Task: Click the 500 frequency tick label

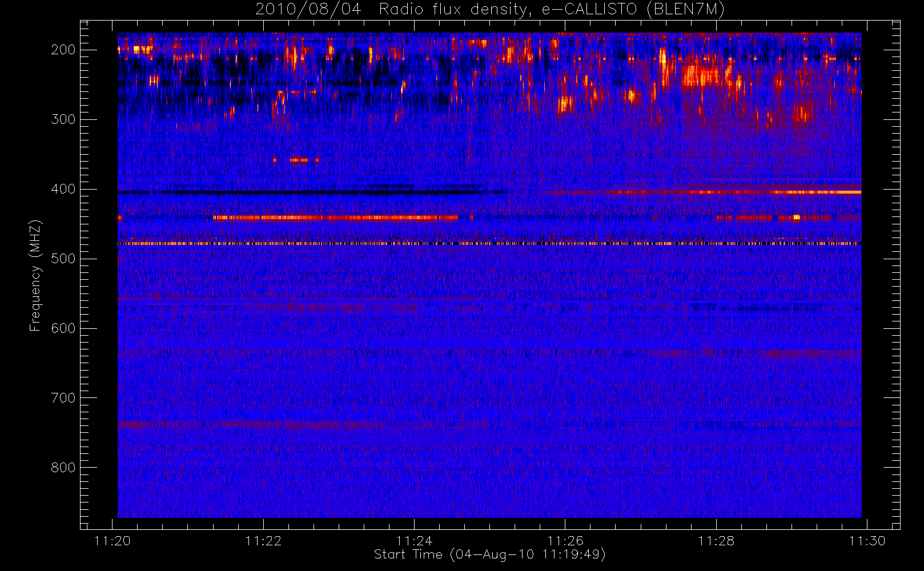Action: tap(63, 259)
